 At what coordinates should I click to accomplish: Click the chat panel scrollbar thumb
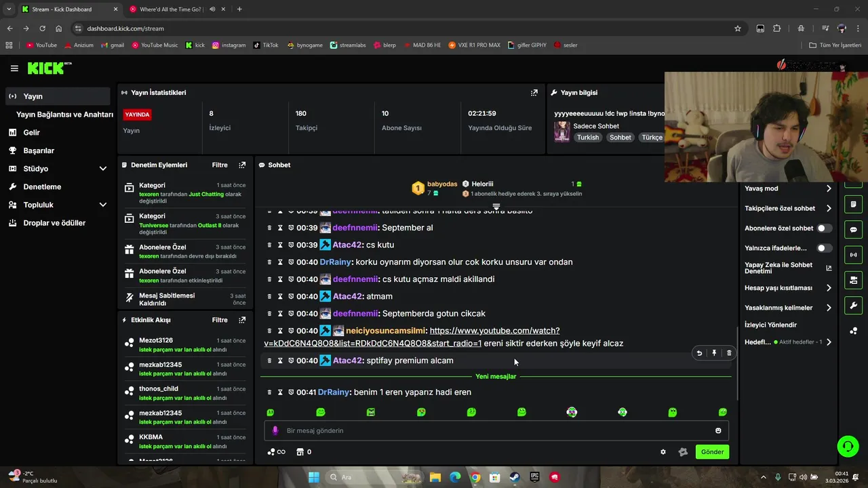(x=737, y=363)
